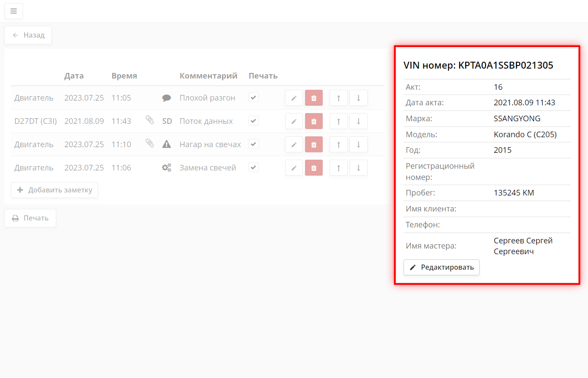Click warning icon on Нагар на свечах
Image resolution: width=588 pixels, height=378 pixels.
166,145
